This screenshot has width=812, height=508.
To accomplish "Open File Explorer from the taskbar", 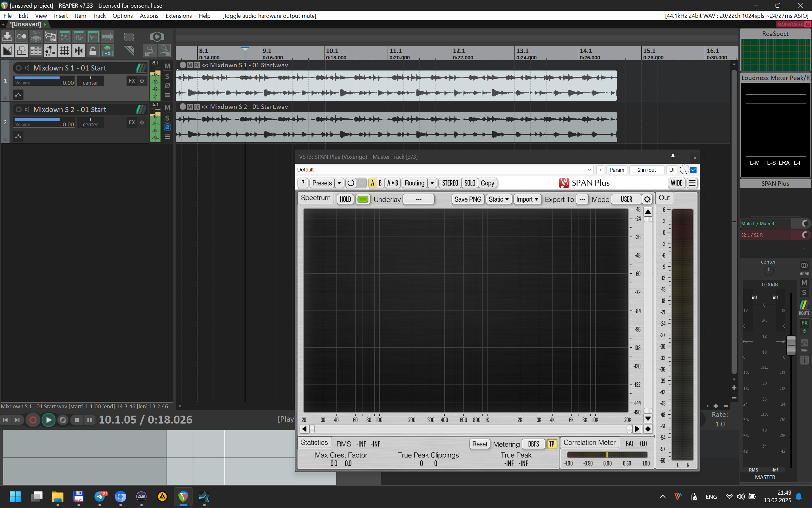I will click(58, 497).
